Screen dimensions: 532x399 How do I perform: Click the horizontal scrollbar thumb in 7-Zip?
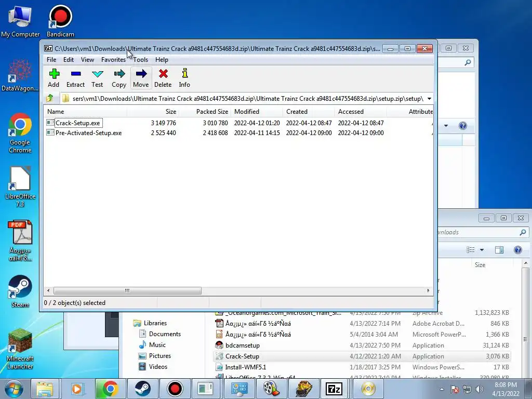tap(127, 290)
